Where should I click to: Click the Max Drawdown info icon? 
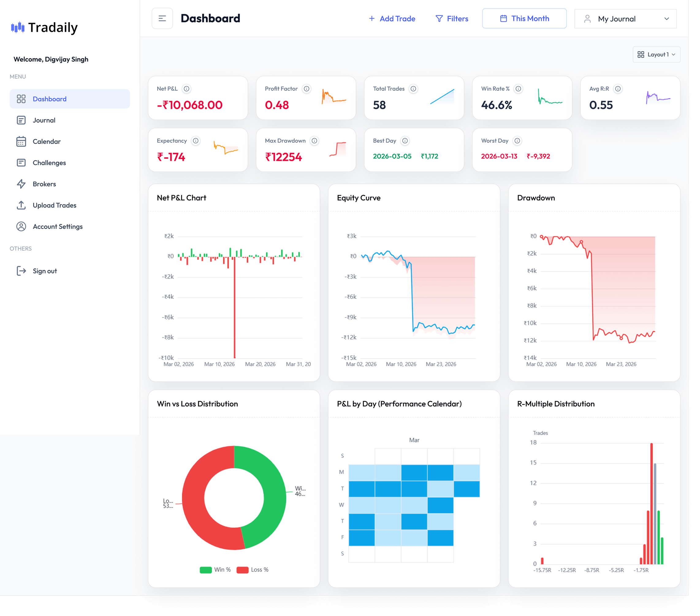314,141
